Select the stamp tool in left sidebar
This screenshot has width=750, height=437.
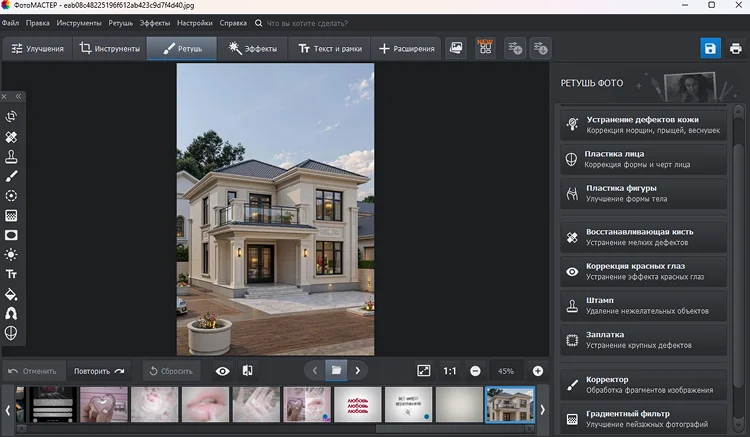click(11, 157)
